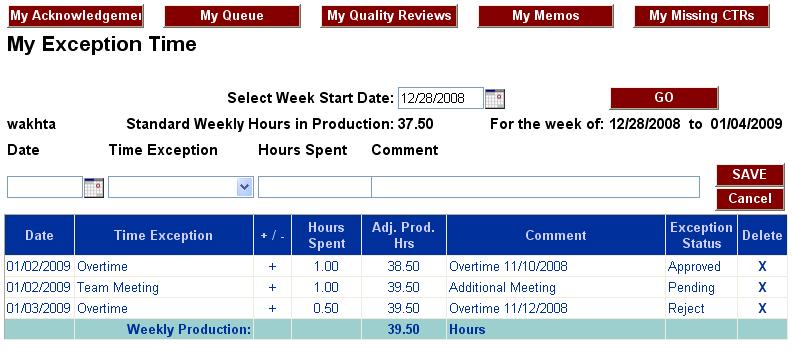Click the Time Exception column header
This screenshot has width=792, height=362.
[x=164, y=235]
